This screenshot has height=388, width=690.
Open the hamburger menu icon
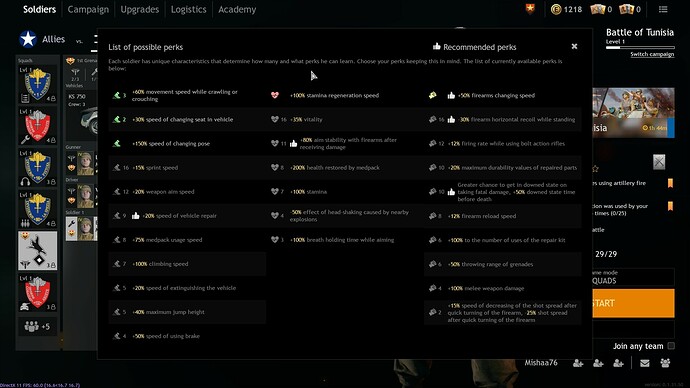coord(663,9)
